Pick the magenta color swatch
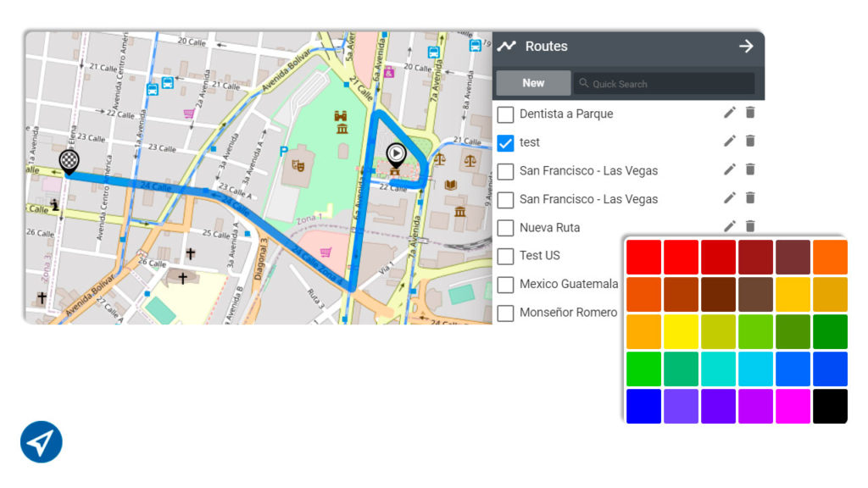 (793, 406)
